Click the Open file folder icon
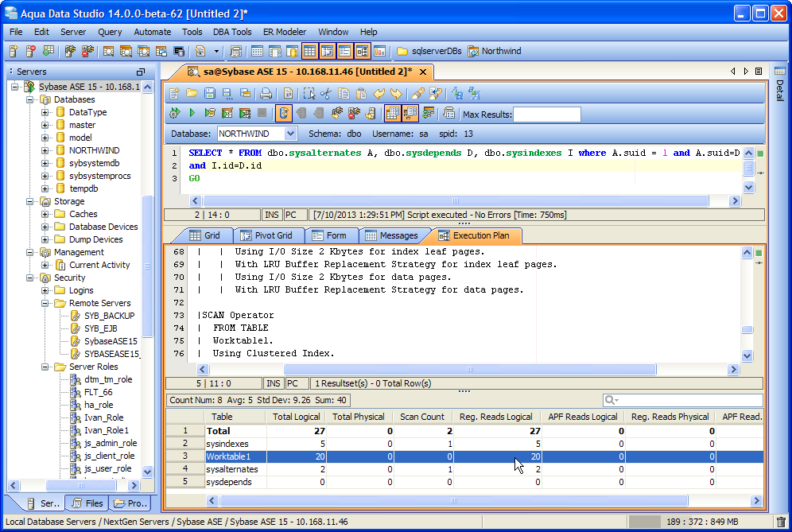This screenshot has width=792, height=532. point(192,93)
